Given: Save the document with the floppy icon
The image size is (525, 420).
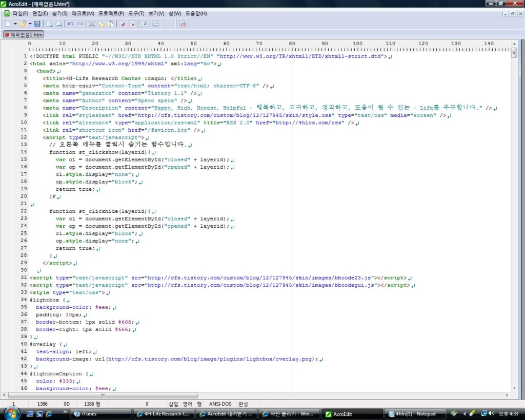Looking at the screenshot, I should tap(37, 24).
